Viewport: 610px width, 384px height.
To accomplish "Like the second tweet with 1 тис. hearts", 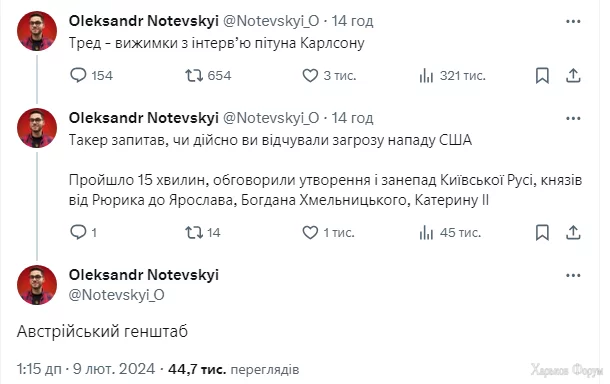I will [328, 232].
